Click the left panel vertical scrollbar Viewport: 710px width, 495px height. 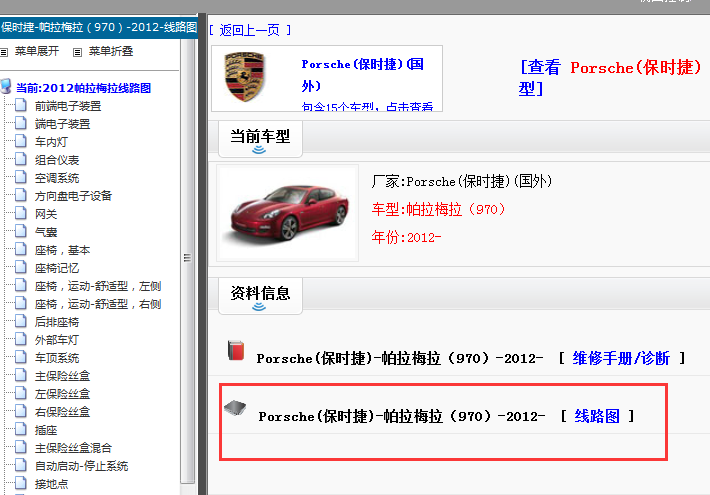tap(188, 260)
